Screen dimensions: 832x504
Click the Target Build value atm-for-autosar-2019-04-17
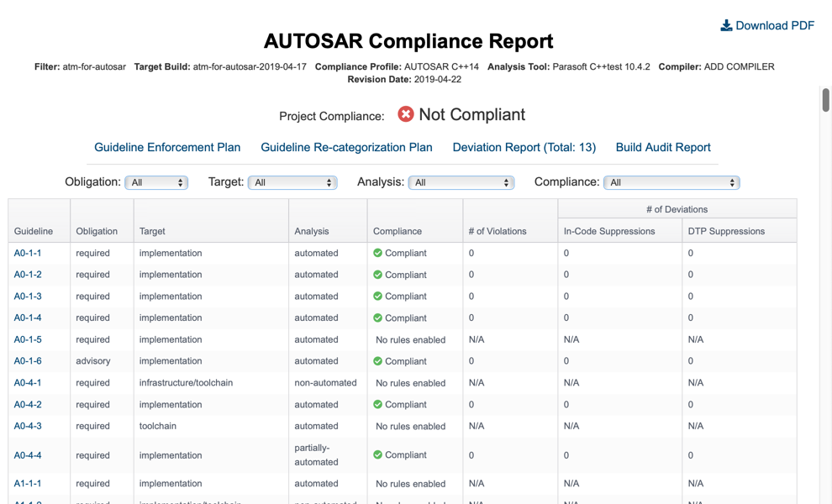[x=250, y=67]
